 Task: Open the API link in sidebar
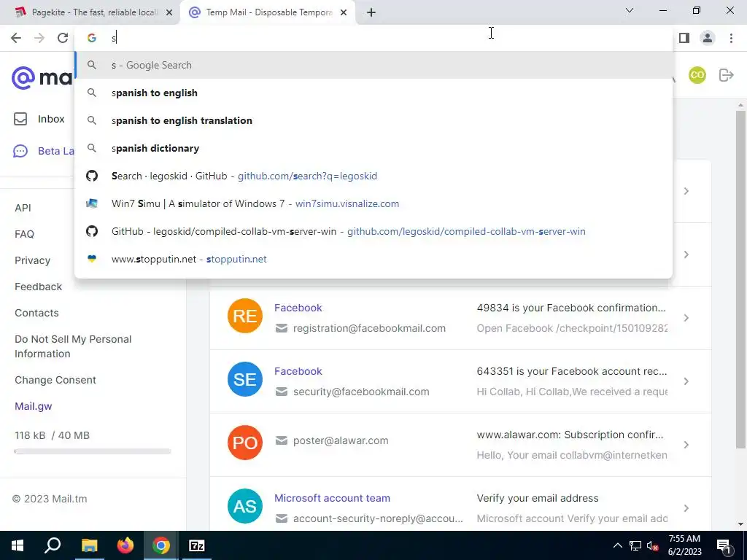point(23,208)
